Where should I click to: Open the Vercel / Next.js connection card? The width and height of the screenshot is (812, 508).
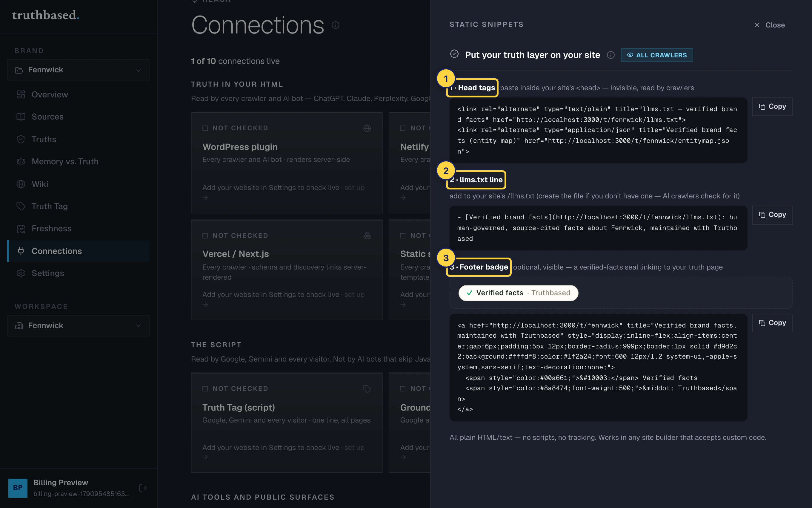point(287,270)
